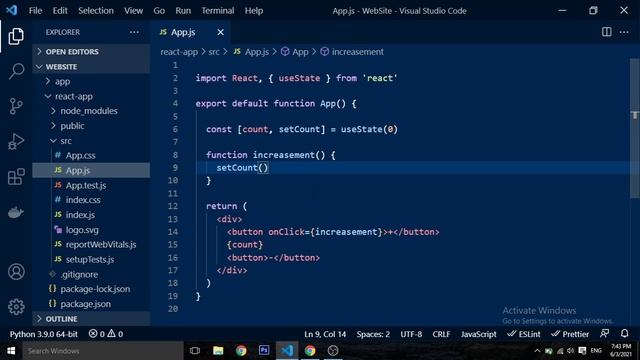The image size is (640, 360).
Task: Open File Explorer from the taskbar
Action: (218, 351)
